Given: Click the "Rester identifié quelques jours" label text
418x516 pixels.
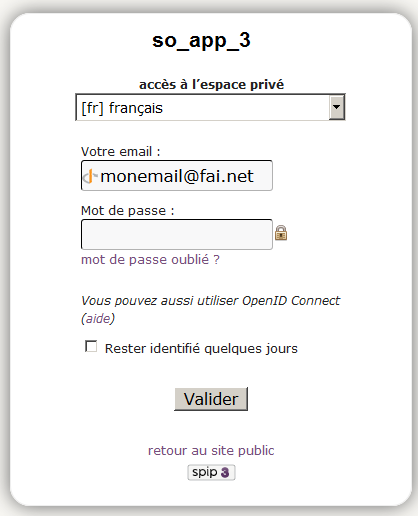Looking at the screenshot, I should click(201, 349).
